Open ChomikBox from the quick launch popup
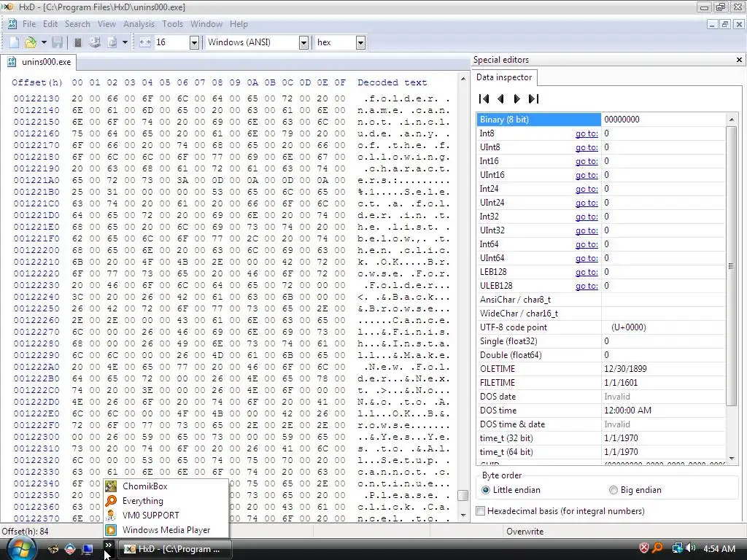 tap(166, 486)
